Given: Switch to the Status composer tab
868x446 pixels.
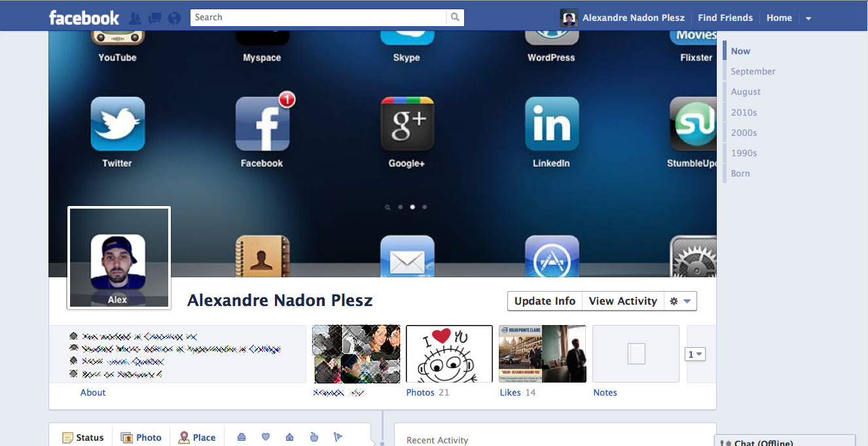Looking at the screenshot, I should pyautogui.click(x=82, y=437).
